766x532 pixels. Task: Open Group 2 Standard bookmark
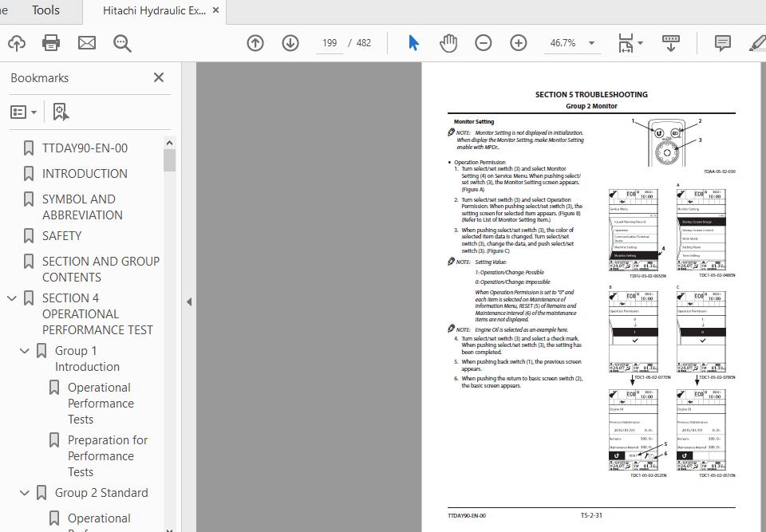pos(101,493)
